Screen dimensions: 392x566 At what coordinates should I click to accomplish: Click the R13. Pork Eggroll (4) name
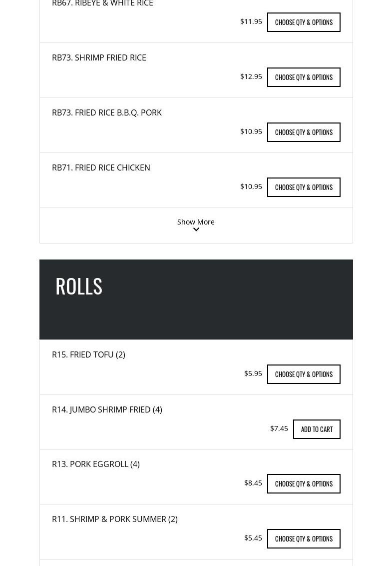pyautogui.click(x=96, y=464)
